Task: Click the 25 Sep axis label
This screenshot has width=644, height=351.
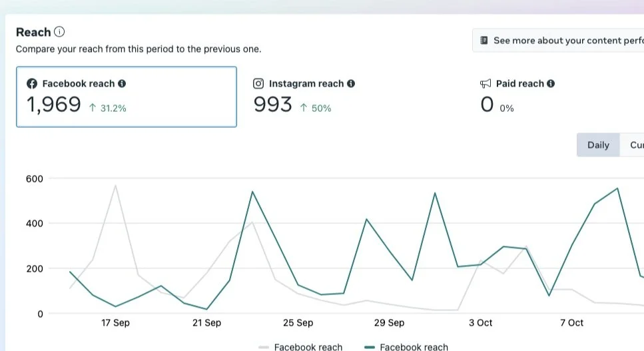Action: pos(298,322)
